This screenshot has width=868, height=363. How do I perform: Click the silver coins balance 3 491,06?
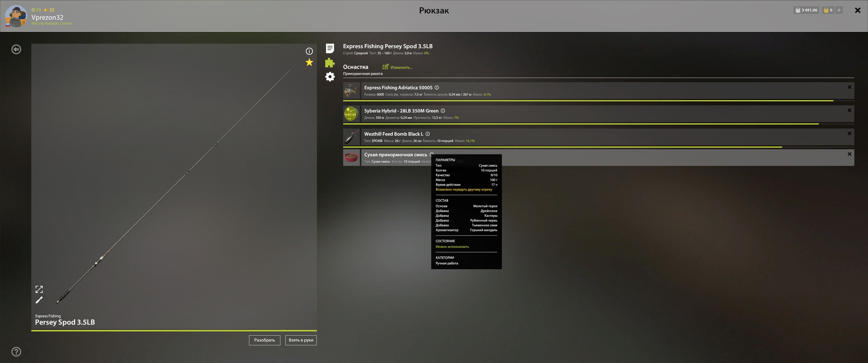[806, 10]
